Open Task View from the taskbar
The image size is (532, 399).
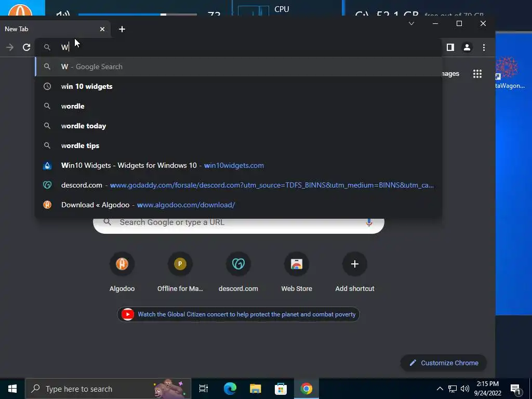(204, 389)
